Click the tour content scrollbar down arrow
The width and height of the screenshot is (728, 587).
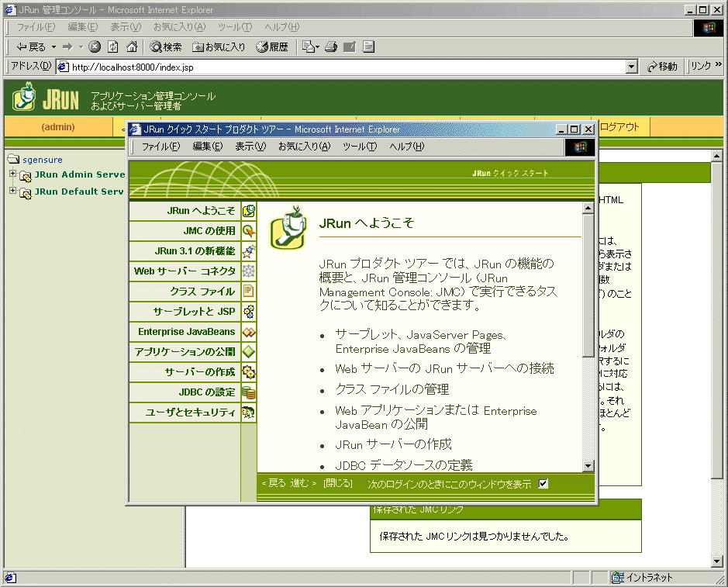588,466
